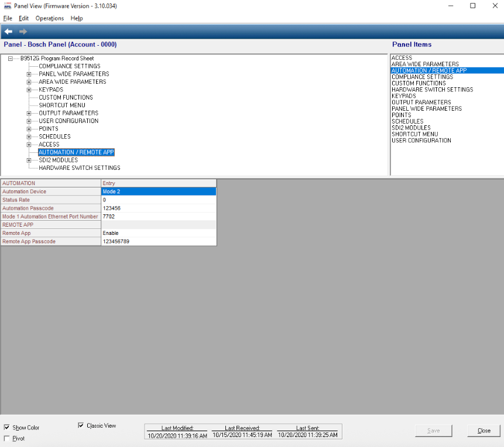Choose OUTPUT PARAMETERS in Panel Items list

tap(421, 103)
